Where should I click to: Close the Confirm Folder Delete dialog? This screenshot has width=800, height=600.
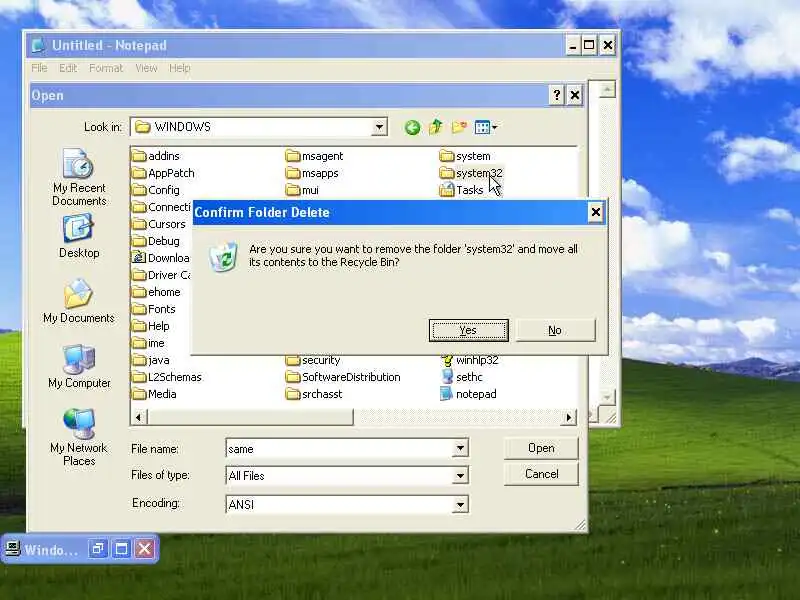(x=595, y=212)
